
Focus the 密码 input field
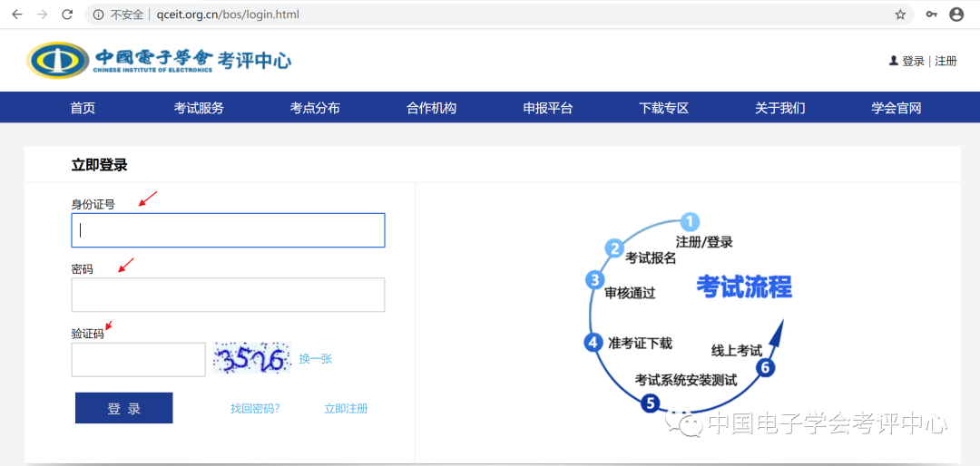[228, 295]
